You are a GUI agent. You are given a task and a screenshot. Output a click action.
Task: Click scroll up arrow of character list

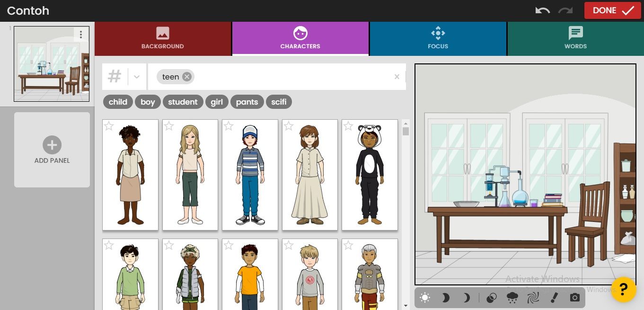(x=406, y=123)
